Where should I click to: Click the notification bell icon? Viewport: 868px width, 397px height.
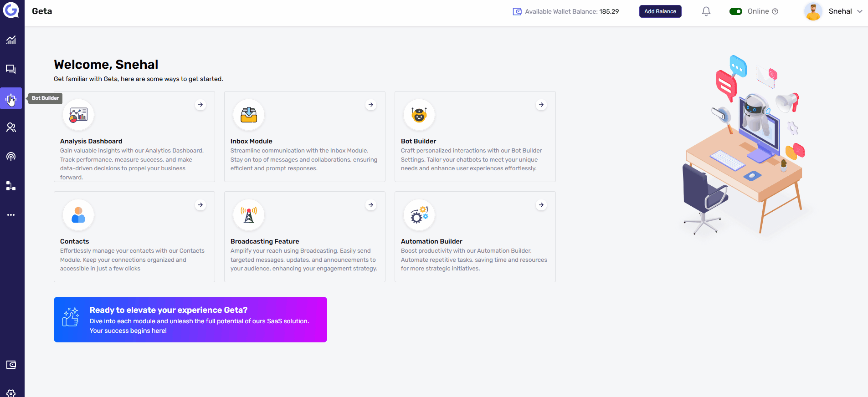pos(706,11)
